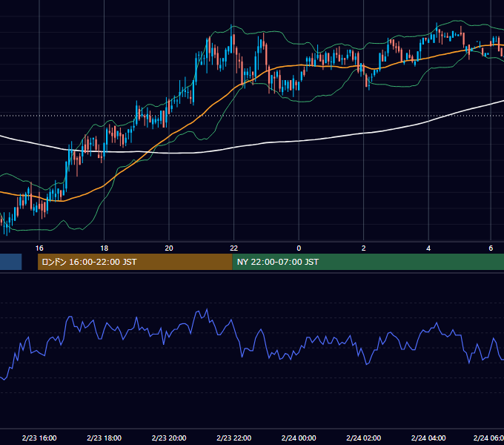The image size is (504, 445).
Task: Click the 2/23 16:00 label on the lower axis
Action: point(39,438)
